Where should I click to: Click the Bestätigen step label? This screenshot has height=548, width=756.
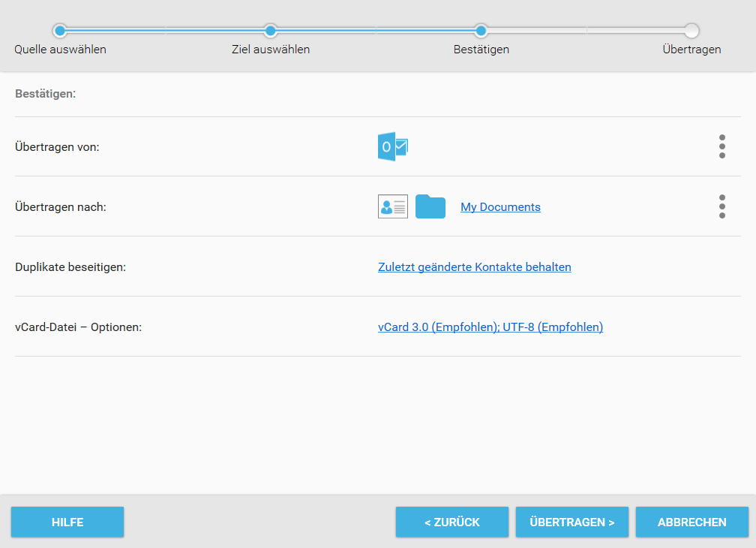click(x=481, y=50)
